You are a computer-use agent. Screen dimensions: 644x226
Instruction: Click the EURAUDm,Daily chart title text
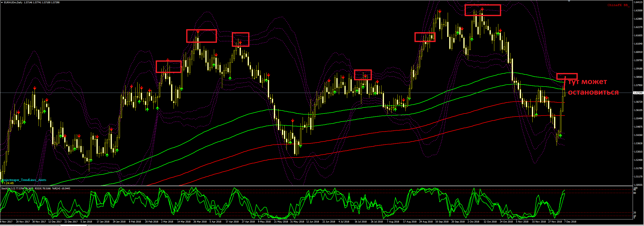[x=13, y=3]
